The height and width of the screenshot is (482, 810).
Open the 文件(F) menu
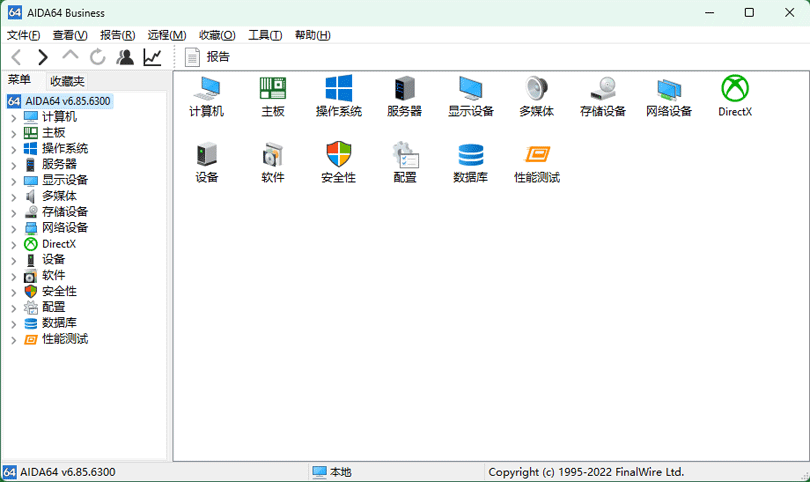tap(23, 35)
